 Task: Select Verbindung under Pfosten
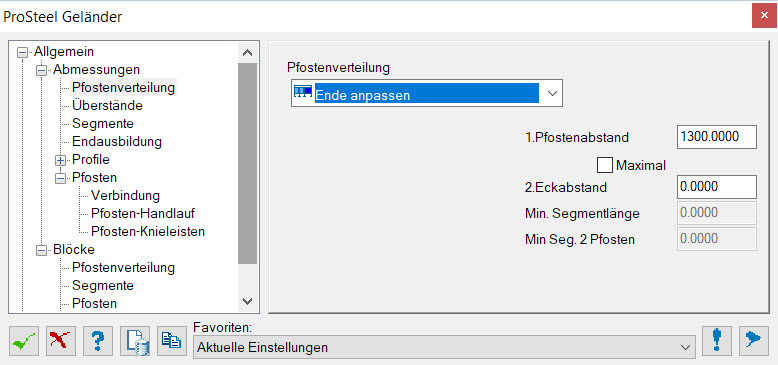point(126,195)
